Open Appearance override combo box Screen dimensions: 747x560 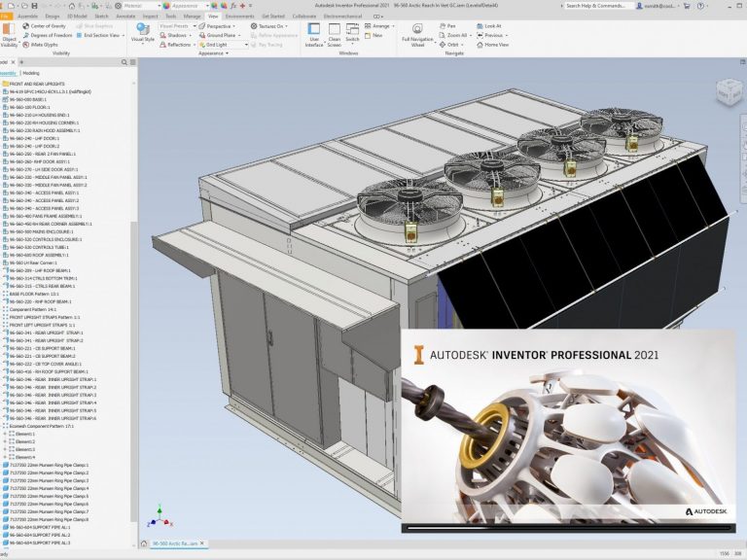(x=189, y=6)
